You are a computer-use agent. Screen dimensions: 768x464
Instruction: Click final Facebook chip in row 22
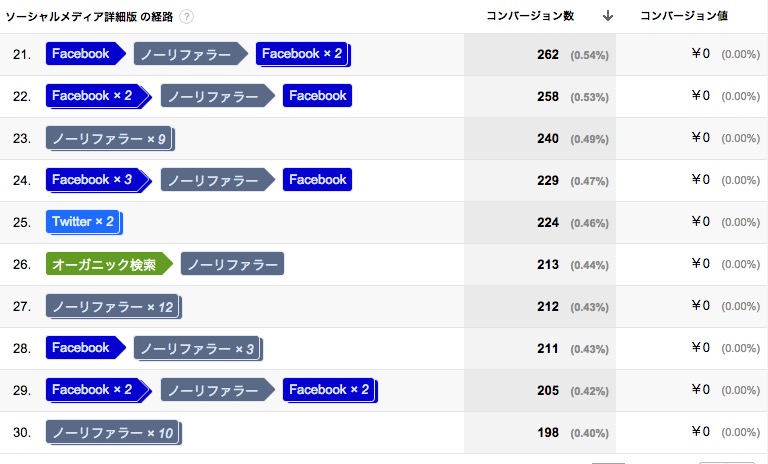pos(317,96)
